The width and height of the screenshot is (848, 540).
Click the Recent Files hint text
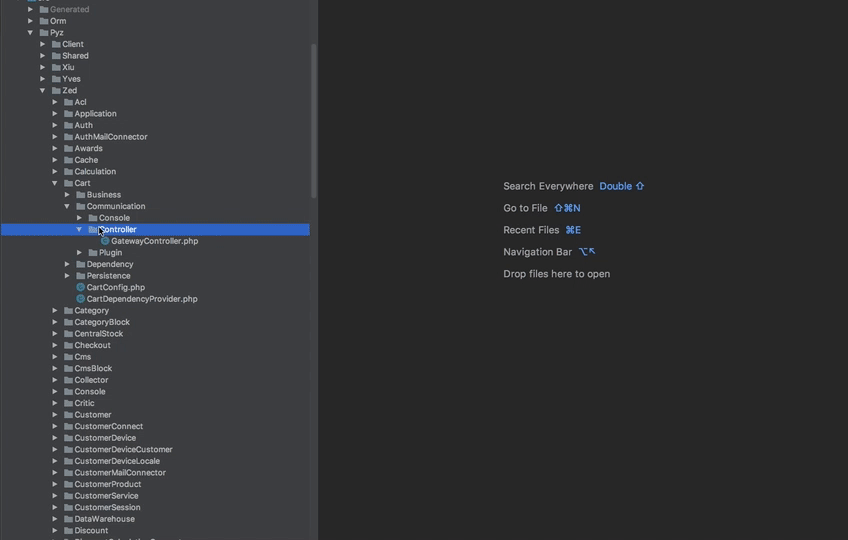click(x=531, y=230)
